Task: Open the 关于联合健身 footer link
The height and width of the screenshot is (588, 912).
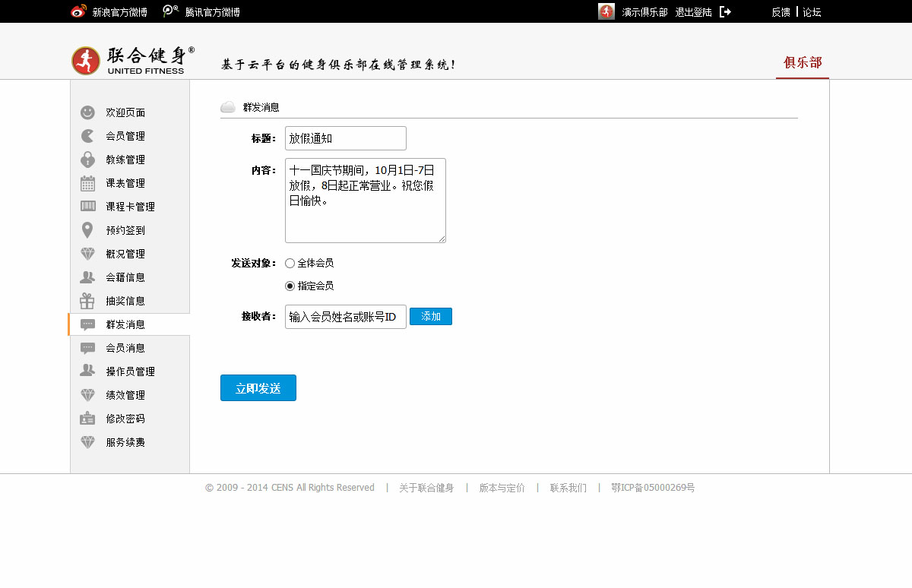Action: pos(426,488)
